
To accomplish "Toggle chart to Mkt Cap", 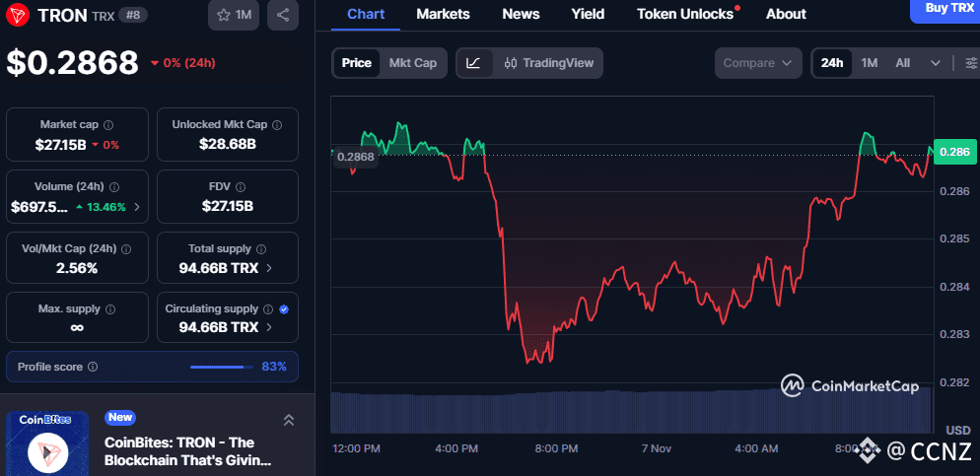I will point(412,63).
